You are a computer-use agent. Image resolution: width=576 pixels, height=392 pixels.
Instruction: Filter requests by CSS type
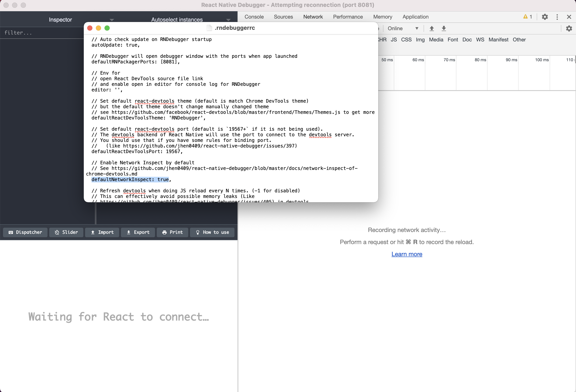tap(406, 40)
